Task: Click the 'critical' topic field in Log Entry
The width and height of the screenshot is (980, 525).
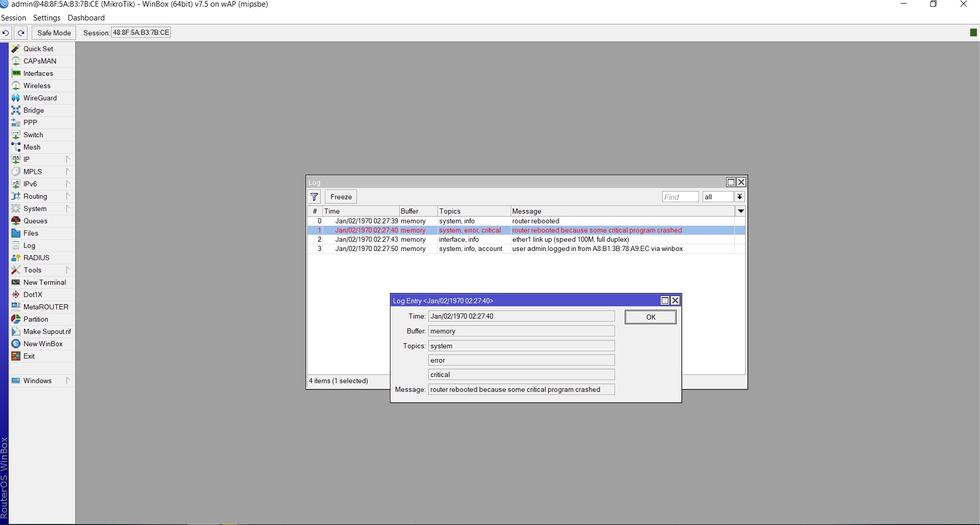Action: coord(521,374)
